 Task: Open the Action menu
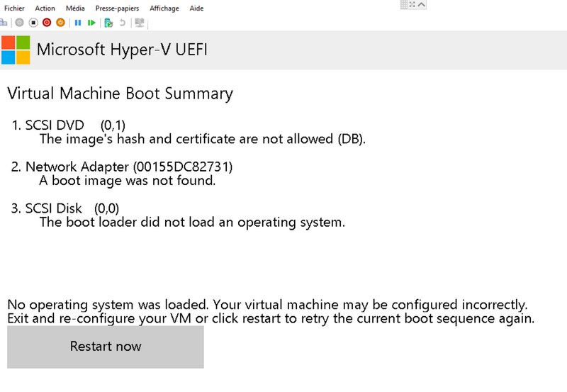45,9
